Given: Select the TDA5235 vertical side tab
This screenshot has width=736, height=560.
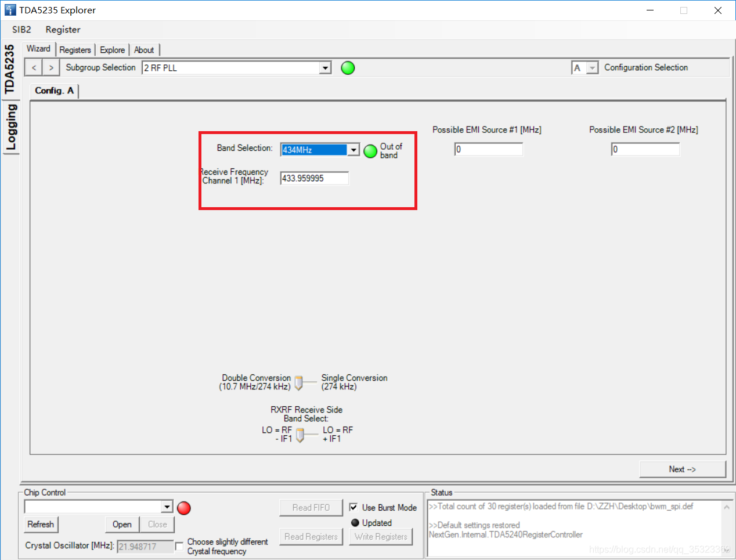Looking at the screenshot, I should (x=10, y=69).
